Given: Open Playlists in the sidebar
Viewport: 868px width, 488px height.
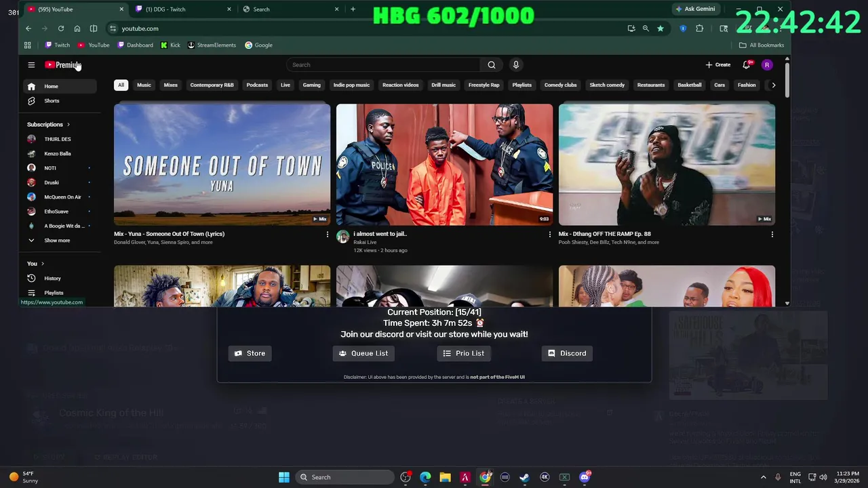Looking at the screenshot, I should (54, 293).
